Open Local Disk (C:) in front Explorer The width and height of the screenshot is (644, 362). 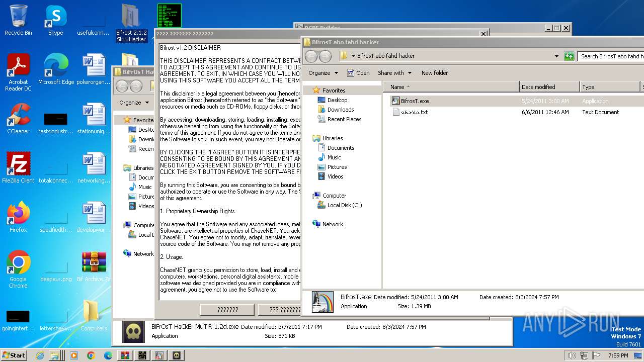pyautogui.click(x=344, y=205)
